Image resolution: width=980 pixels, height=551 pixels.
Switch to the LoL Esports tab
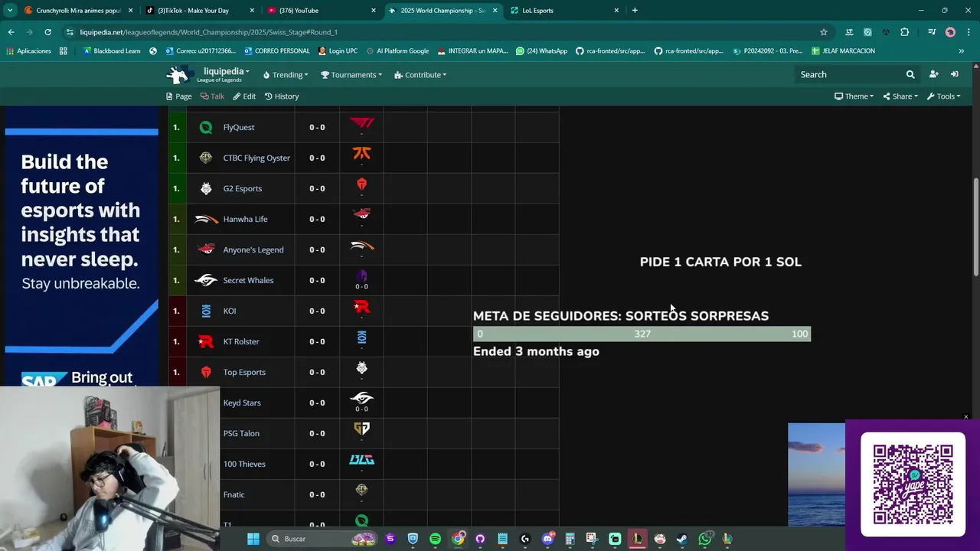pyautogui.click(x=564, y=11)
